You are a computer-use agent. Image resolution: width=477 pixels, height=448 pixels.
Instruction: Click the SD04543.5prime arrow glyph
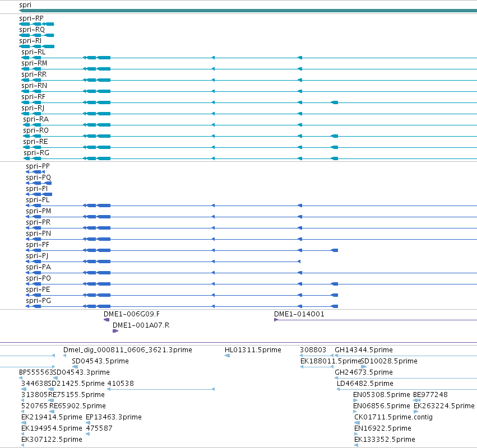(75, 367)
